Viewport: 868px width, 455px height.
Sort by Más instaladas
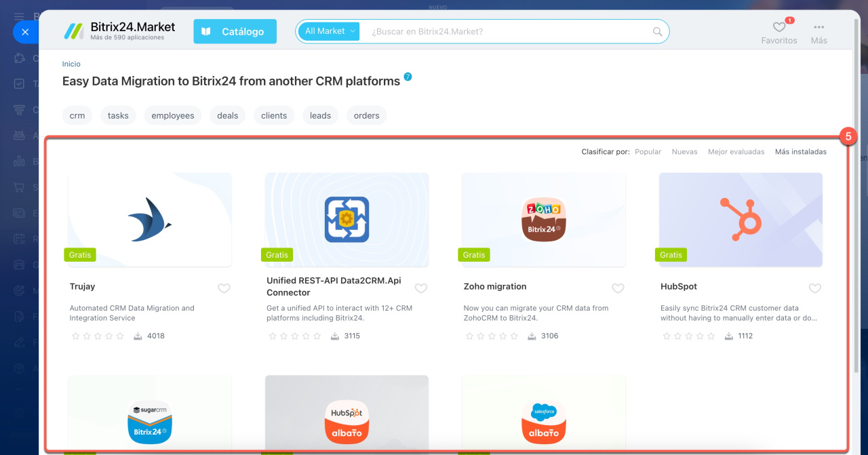pos(801,152)
